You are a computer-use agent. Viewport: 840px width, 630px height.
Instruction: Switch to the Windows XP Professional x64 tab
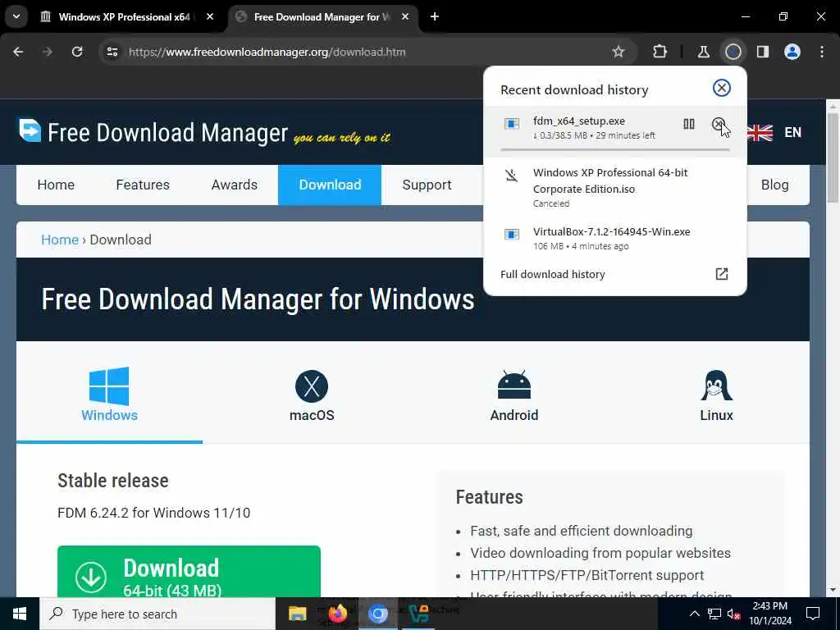(125, 16)
